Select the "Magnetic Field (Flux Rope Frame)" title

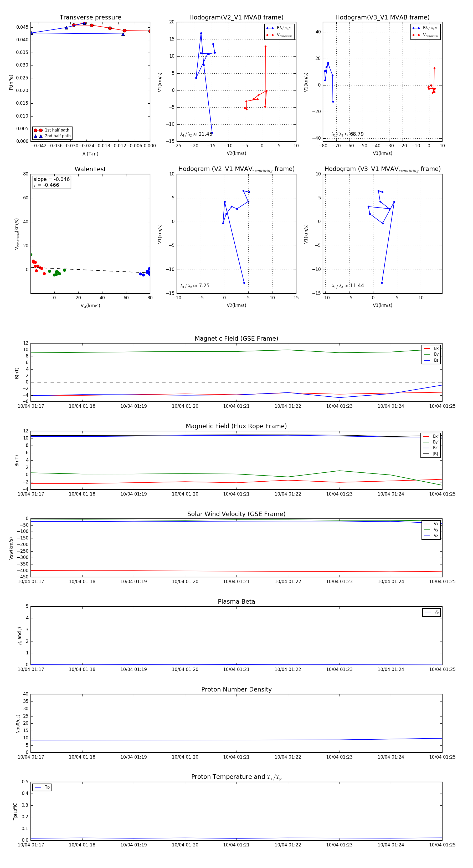coord(236,426)
